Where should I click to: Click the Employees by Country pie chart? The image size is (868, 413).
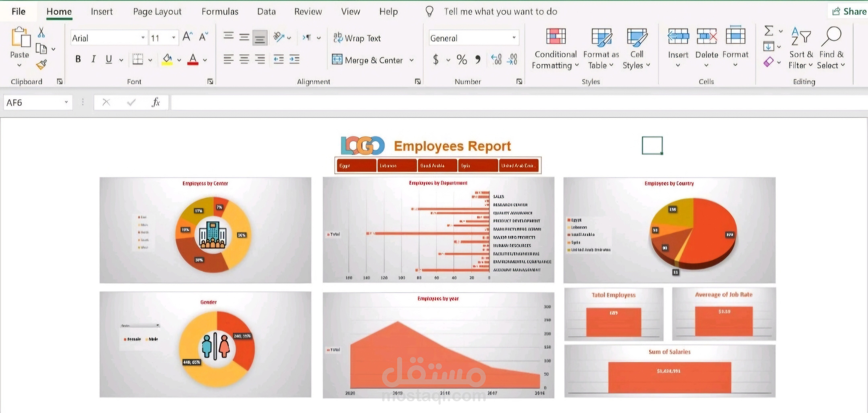click(693, 234)
